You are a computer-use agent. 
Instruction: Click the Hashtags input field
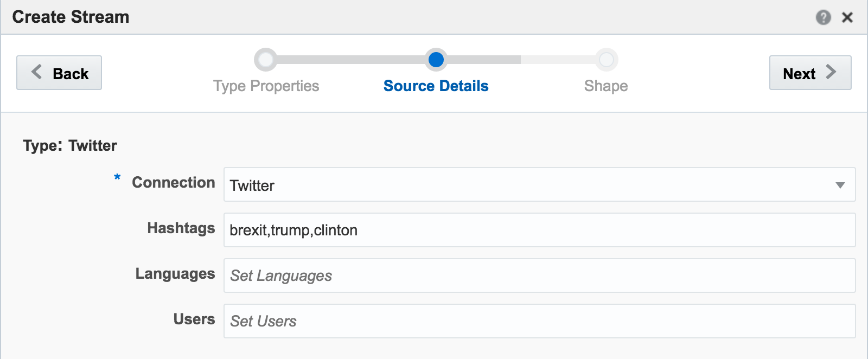pyautogui.click(x=539, y=230)
